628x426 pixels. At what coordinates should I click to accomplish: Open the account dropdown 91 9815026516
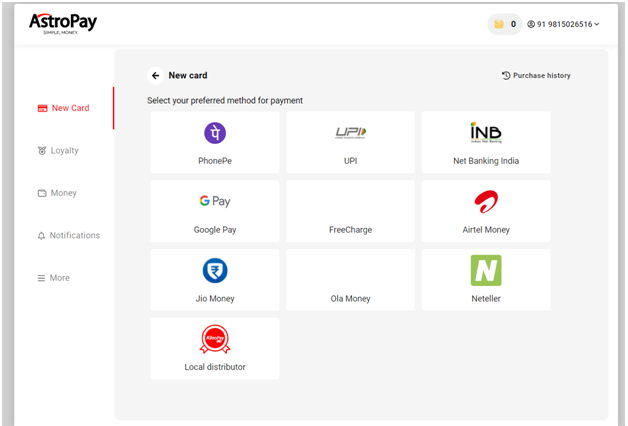click(563, 24)
